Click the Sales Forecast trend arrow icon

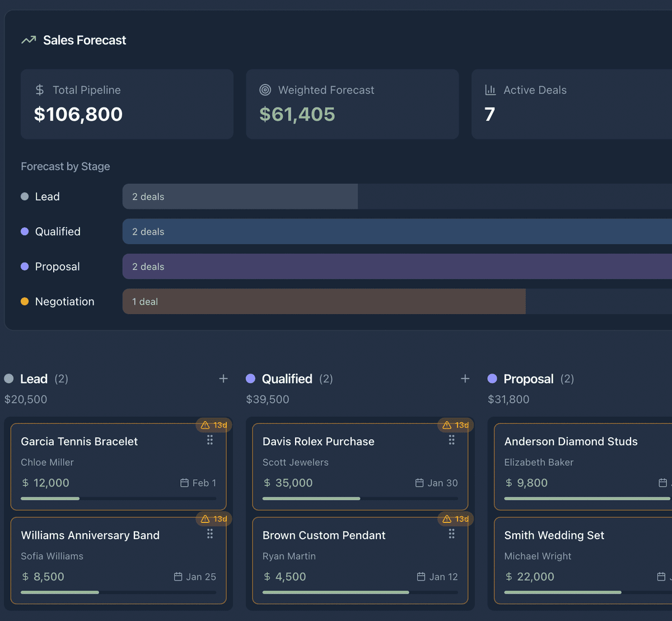pos(29,40)
